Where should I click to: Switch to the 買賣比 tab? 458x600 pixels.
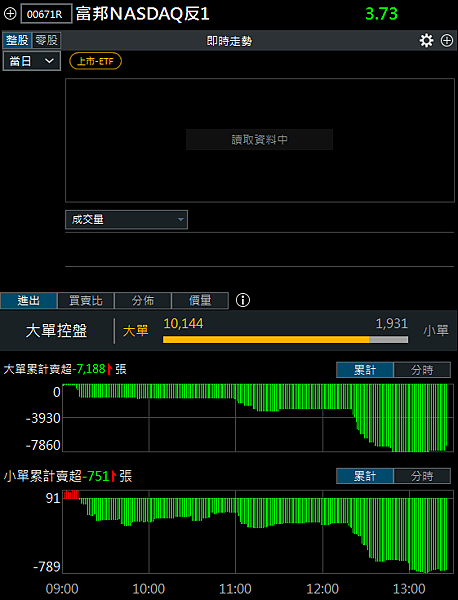[x=86, y=300]
